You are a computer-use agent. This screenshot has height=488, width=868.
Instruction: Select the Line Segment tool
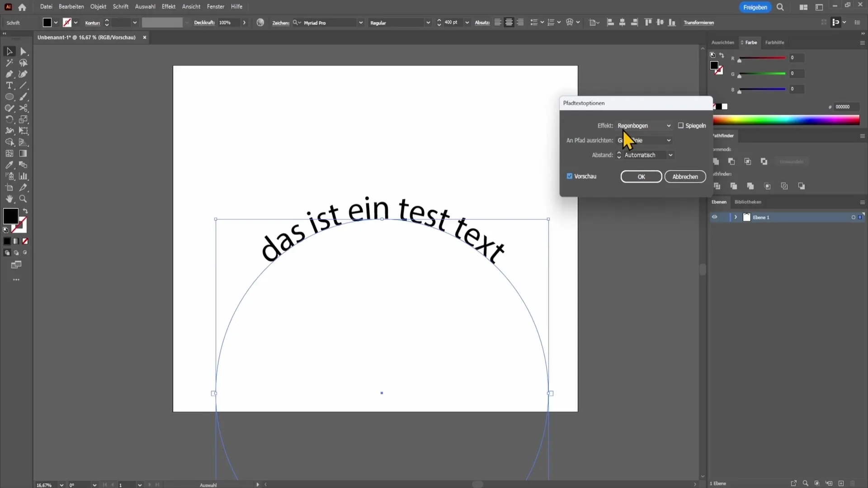[x=24, y=85]
